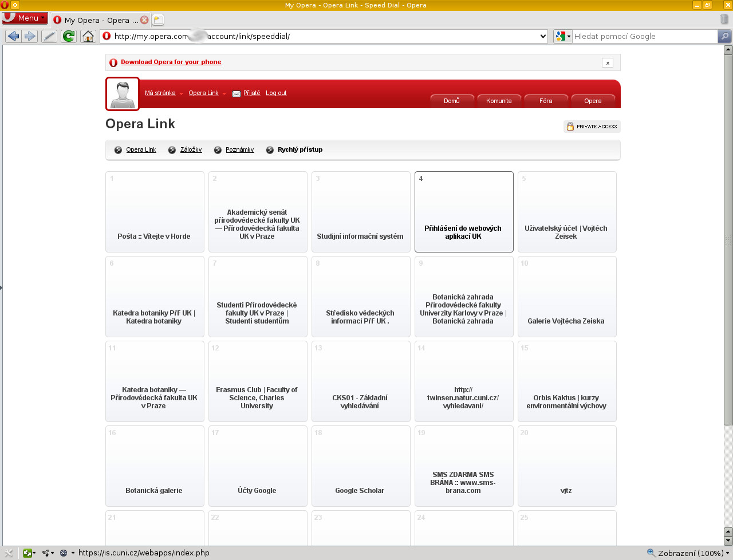Expand the Má stránka dropdown arrow
The image size is (733, 560).
[181, 93]
